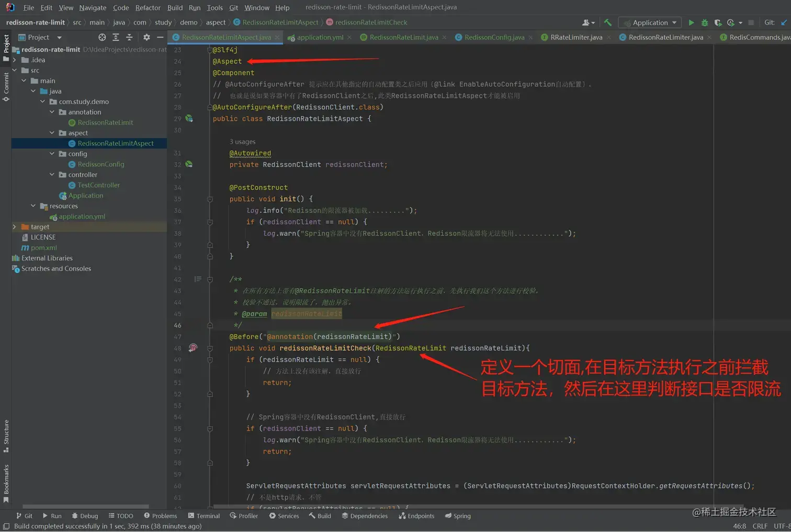Screen dimensions: 791x532
Task: Expand the target folder
Action: 15,227
